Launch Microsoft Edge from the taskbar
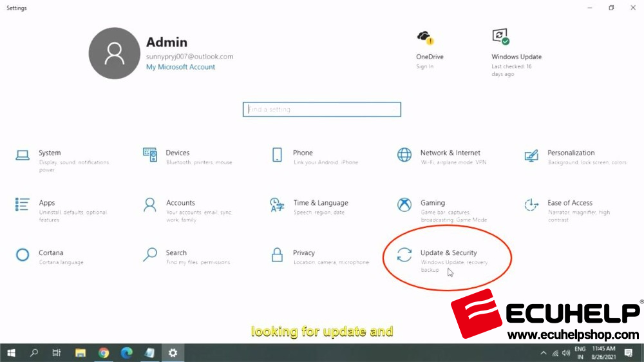 (x=126, y=352)
